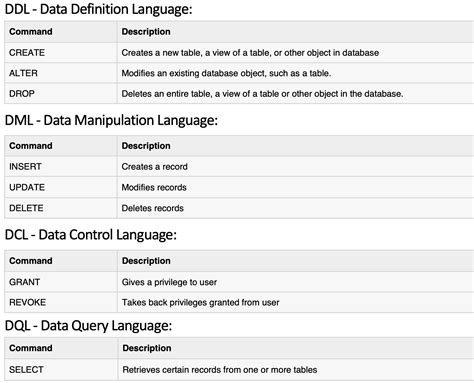Click the CREATE command cell
474x383 pixels.
tap(61, 53)
